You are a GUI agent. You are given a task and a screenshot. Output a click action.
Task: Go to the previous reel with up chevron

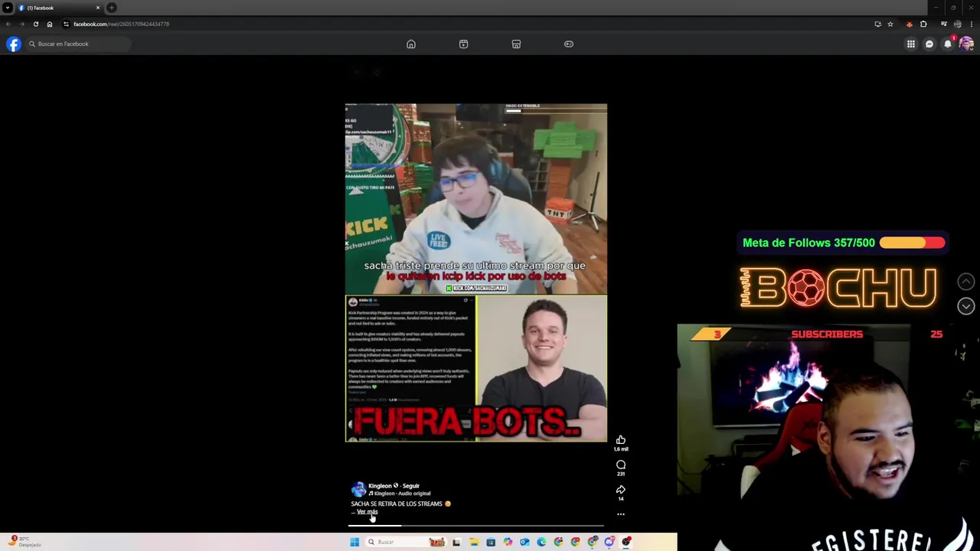click(966, 282)
